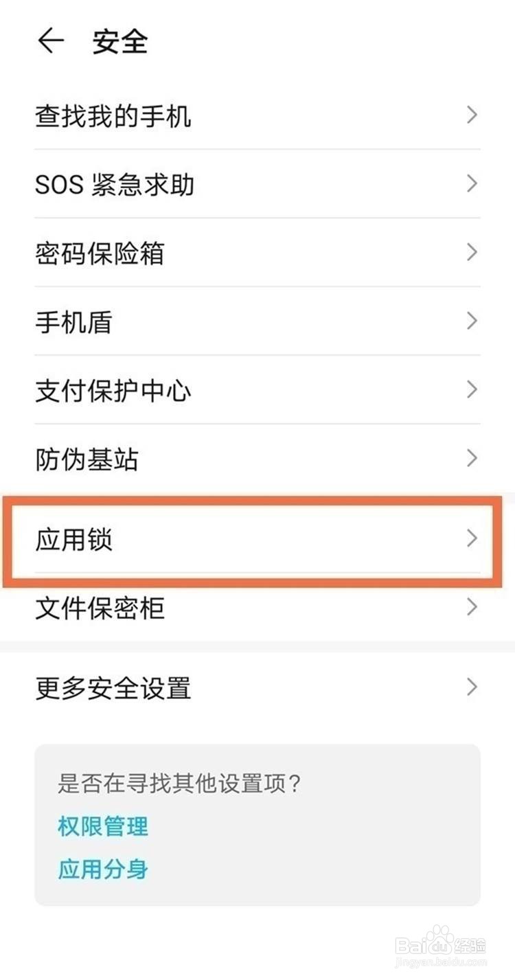Image resolution: width=515 pixels, height=980 pixels.
Task: Open 密码保险箱 item
Action: [x=257, y=253]
